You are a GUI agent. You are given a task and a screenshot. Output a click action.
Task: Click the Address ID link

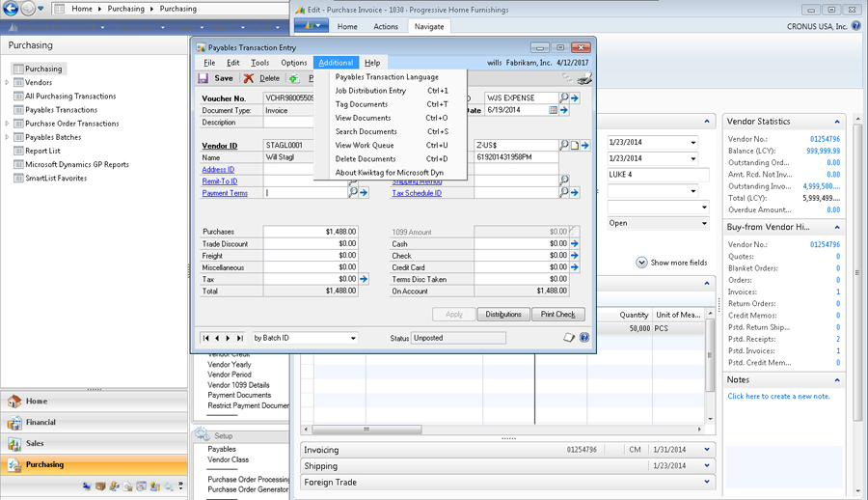[218, 170]
